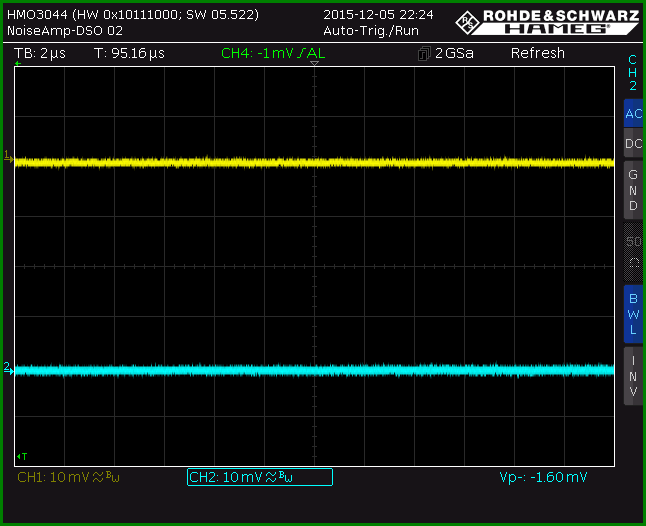Click the memory depth icon beside 2GSa
Image resolution: width=646 pixels, height=526 pixels.
[x=424, y=54]
